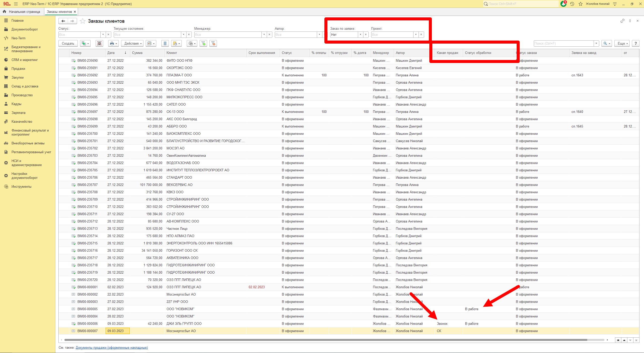Add Заказы клиентов to favorites star
The image size is (644, 353).
tap(83, 21)
